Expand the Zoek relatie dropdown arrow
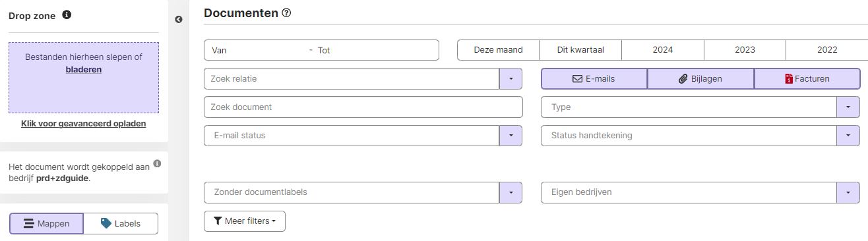This screenshot has width=868, height=241. coord(511,78)
